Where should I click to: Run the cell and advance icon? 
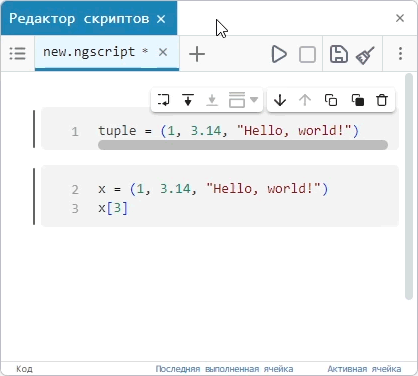(164, 100)
